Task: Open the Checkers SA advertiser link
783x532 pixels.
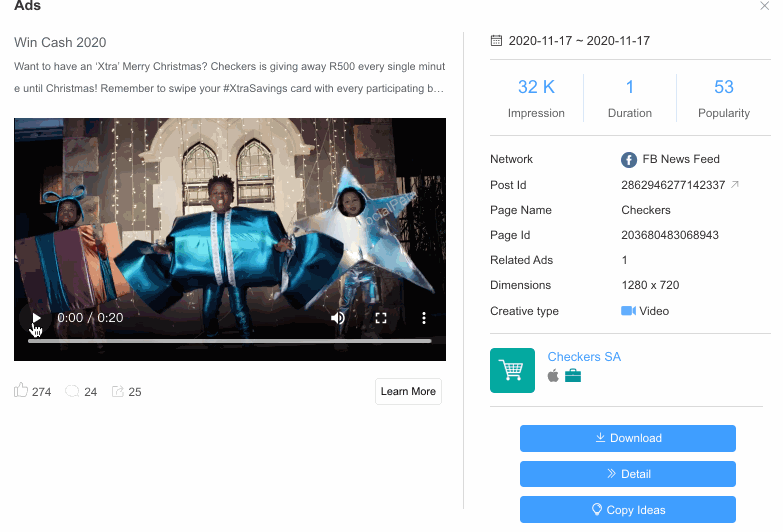Action: click(x=584, y=357)
